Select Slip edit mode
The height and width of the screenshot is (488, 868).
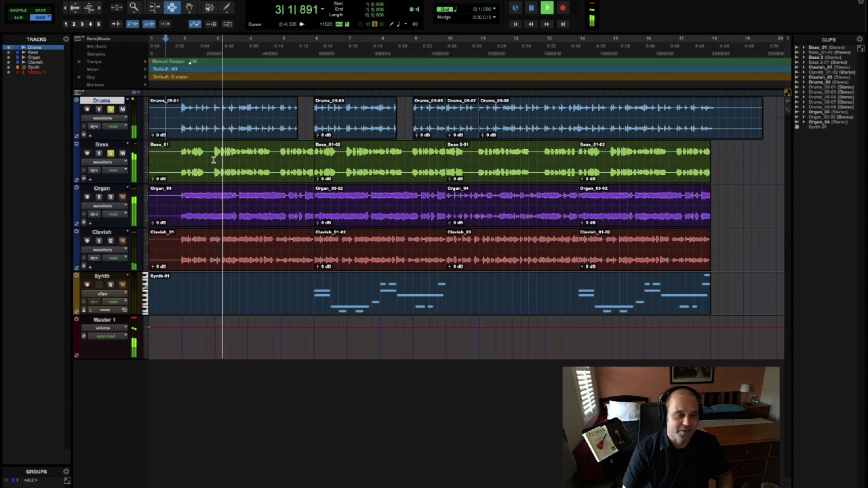18,17
